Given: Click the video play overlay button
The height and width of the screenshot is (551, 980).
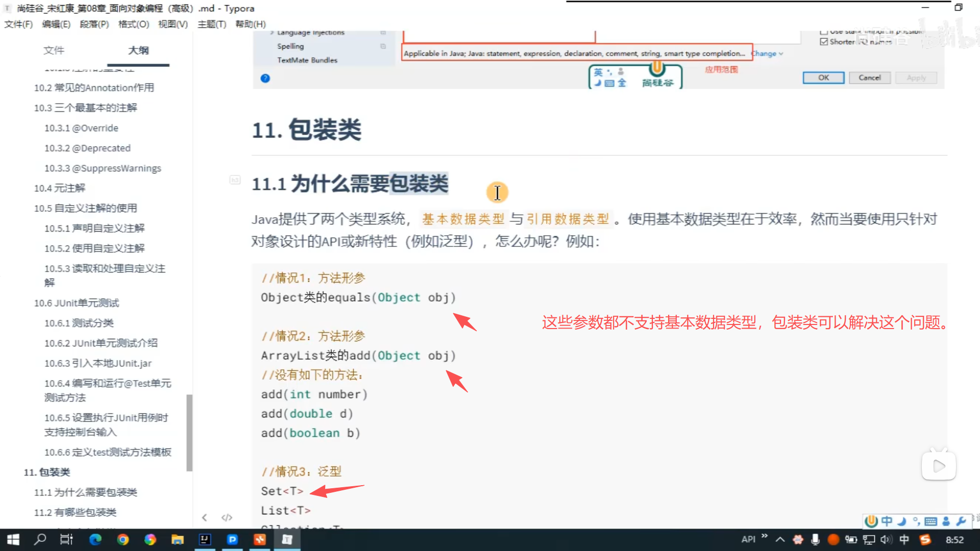Looking at the screenshot, I should coord(939,465).
